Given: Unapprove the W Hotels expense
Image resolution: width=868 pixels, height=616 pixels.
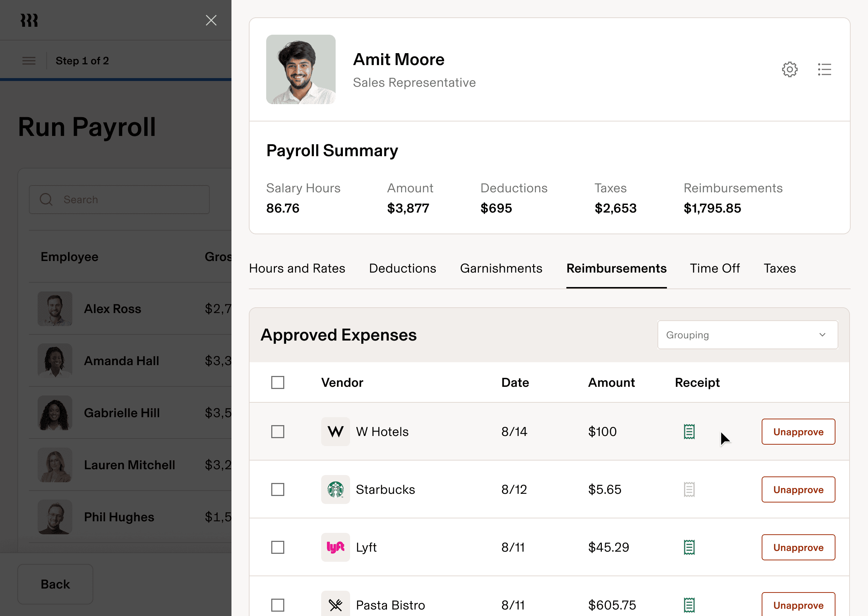Looking at the screenshot, I should [798, 432].
